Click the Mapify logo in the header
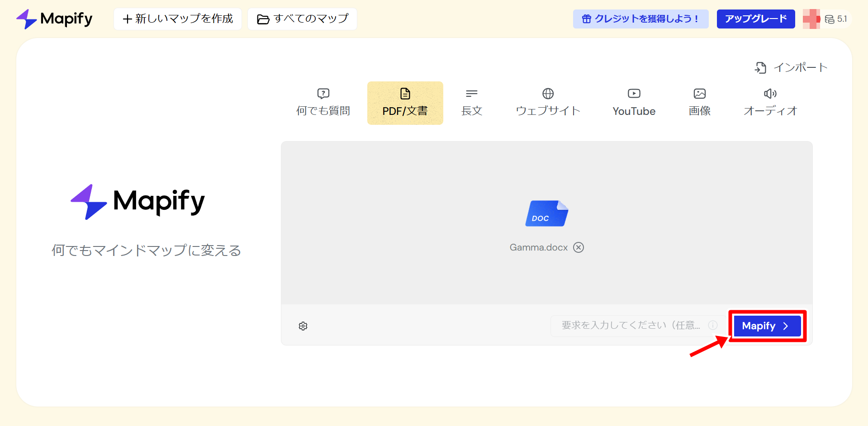This screenshot has width=868, height=426. [54, 19]
